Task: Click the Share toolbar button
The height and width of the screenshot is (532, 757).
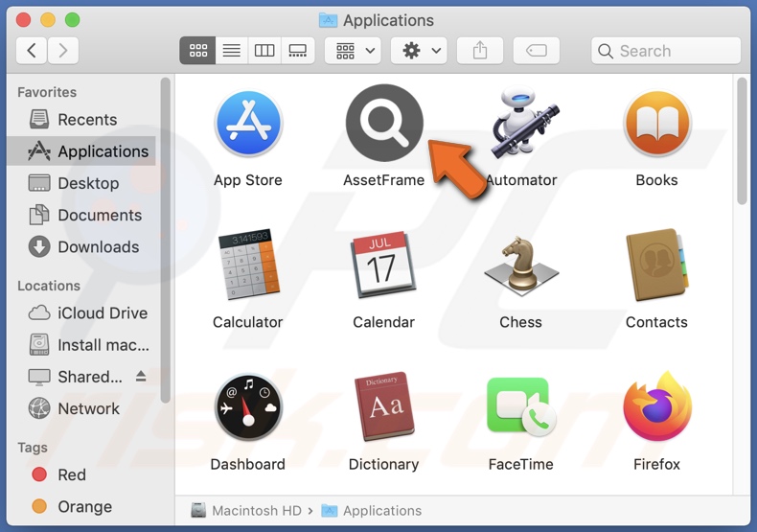Action: click(x=480, y=50)
